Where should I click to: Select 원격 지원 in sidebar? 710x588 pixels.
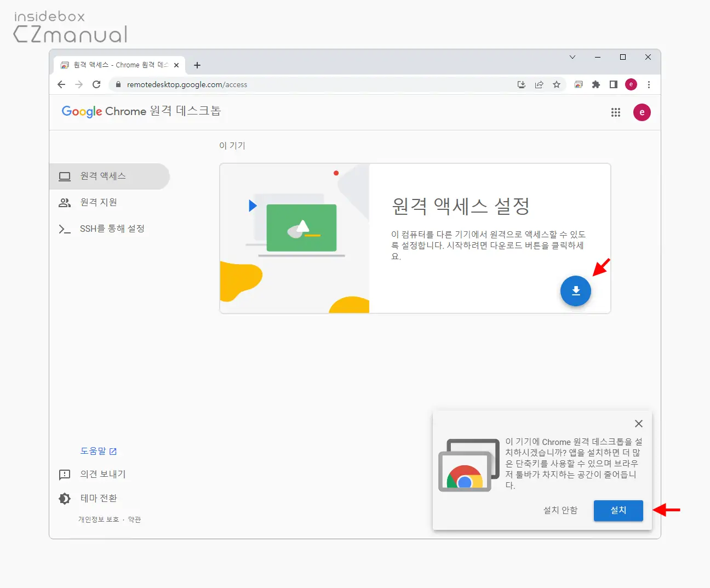click(x=110, y=203)
